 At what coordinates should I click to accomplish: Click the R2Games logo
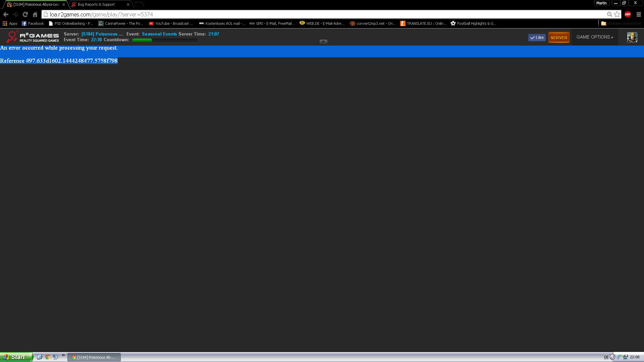click(x=33, y=37)
